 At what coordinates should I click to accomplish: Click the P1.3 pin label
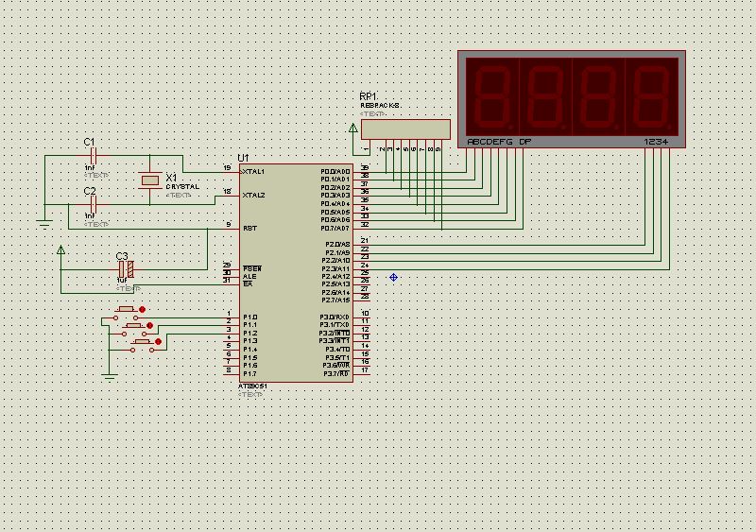coord(250,341)
